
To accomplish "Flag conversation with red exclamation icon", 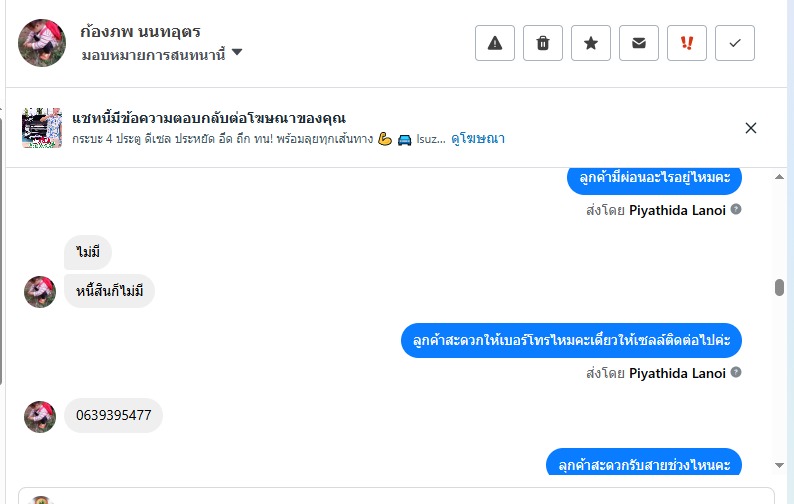I will click(687, 43).
